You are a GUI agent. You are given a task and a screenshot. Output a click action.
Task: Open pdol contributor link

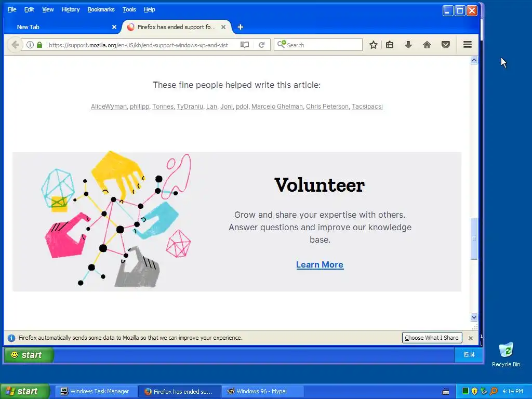point(242,107)
